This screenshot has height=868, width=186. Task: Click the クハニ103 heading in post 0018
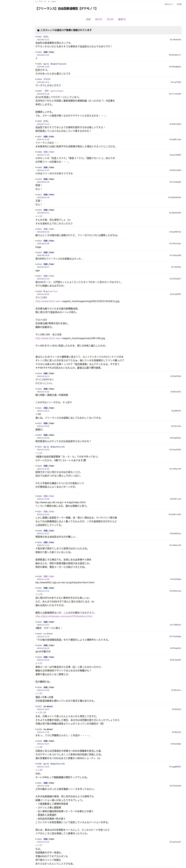tap(41, 298)
